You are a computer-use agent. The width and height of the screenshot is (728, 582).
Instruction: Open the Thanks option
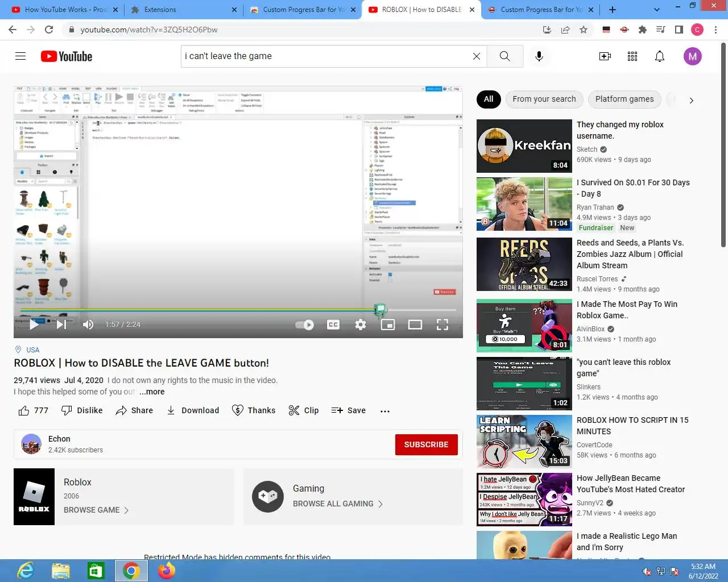click(254, 410)
